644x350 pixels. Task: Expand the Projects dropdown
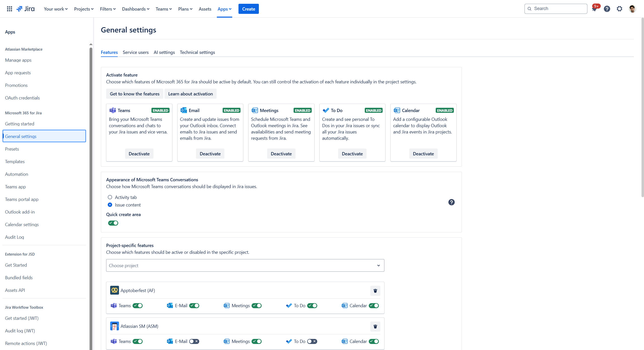(x=84, y=9)
